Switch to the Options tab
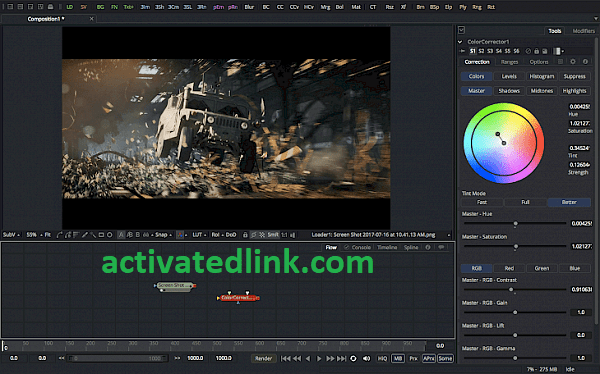This screenshot has height=374, width=600. (539, 62)
